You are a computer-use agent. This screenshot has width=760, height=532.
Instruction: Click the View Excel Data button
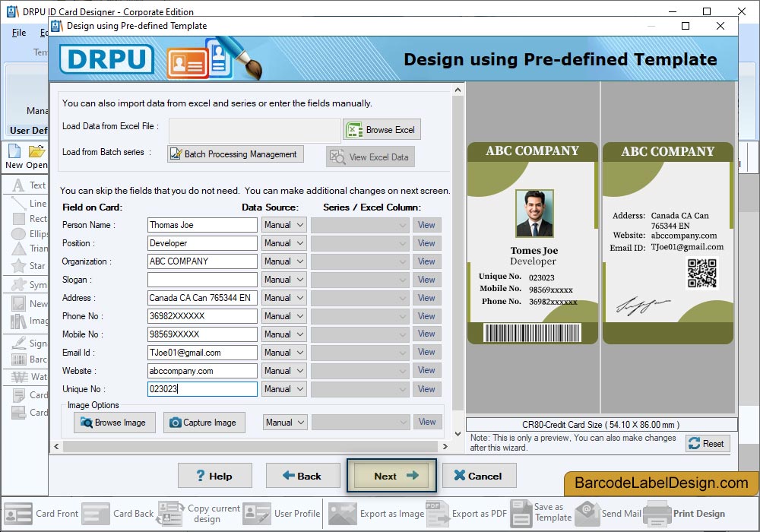(x=370, y=157)
